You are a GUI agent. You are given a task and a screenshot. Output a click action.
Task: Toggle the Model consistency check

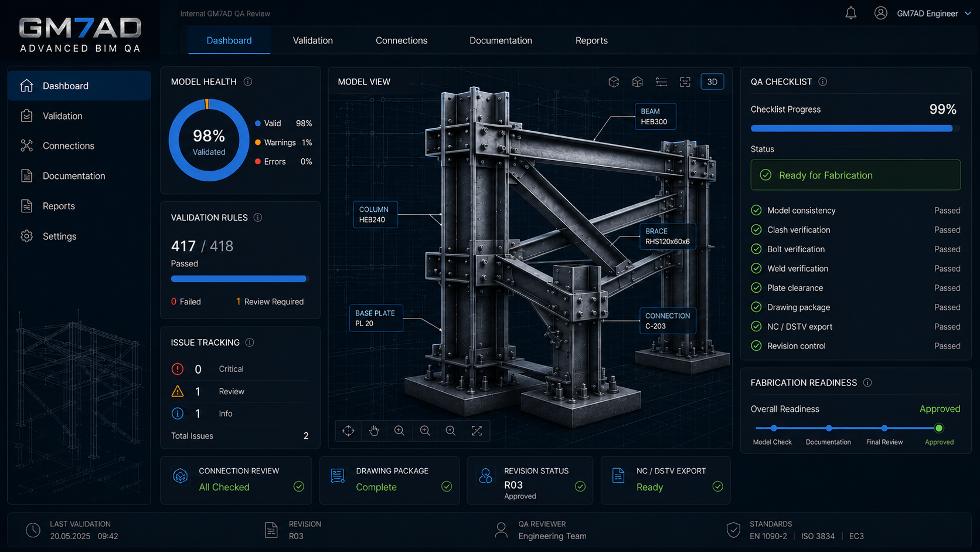pos(756,210)
